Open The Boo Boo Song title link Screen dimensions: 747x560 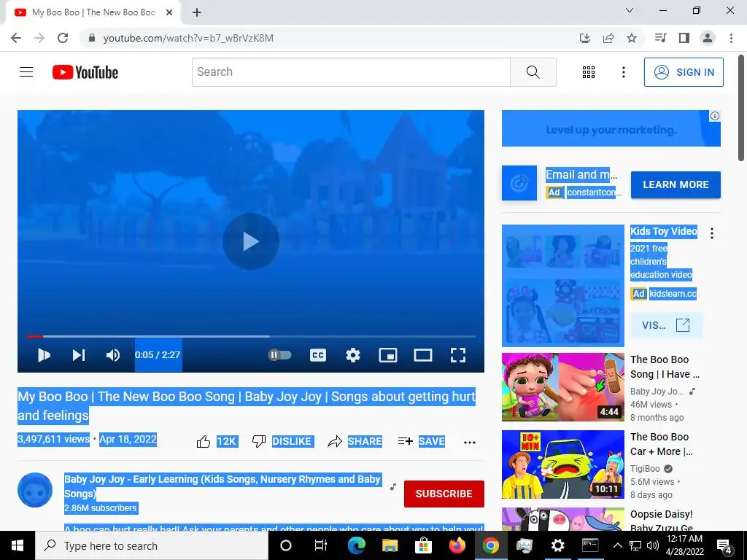[x=665, y=367]
